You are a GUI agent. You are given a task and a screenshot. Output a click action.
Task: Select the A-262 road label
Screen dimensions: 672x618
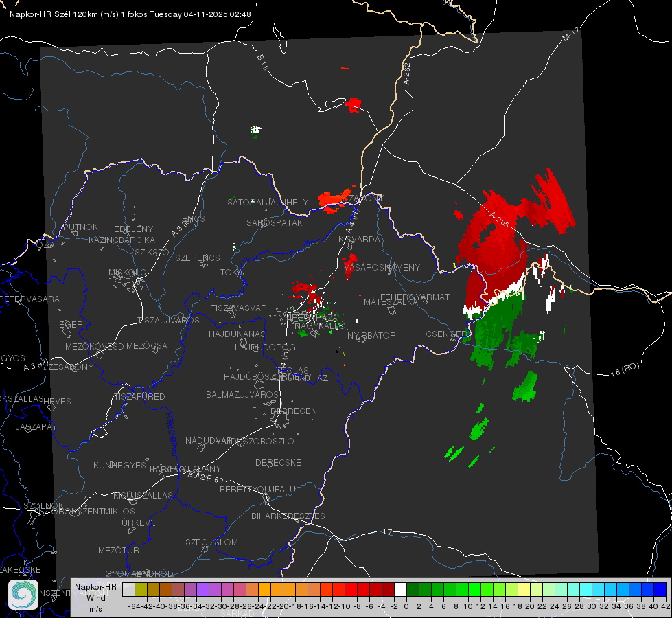click(407, 73)
